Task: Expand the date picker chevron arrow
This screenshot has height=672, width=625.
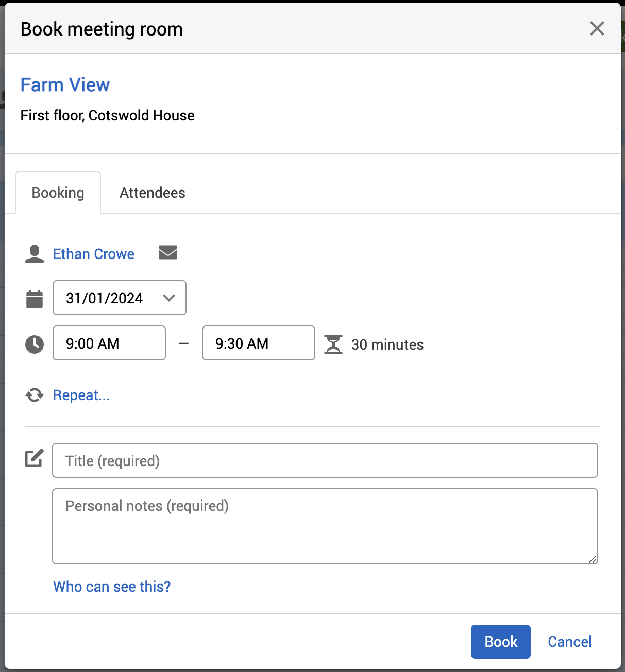Action: tap(169, 298)
